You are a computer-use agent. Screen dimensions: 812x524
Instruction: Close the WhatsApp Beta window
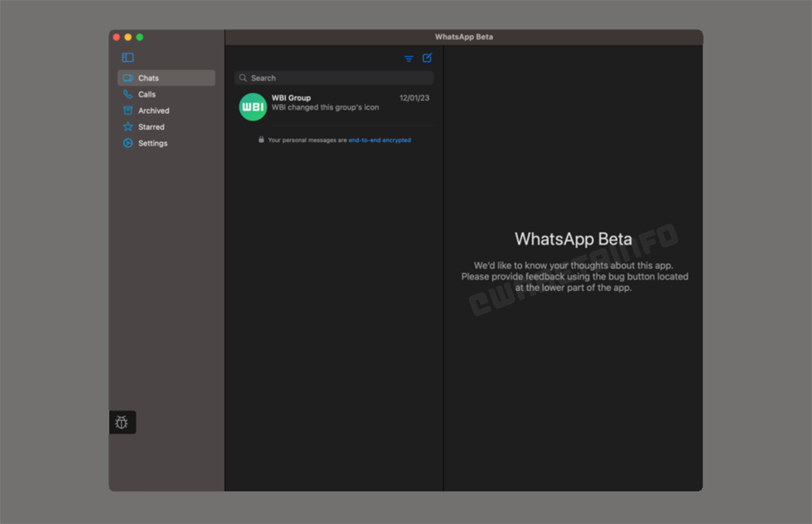[116, 37]
